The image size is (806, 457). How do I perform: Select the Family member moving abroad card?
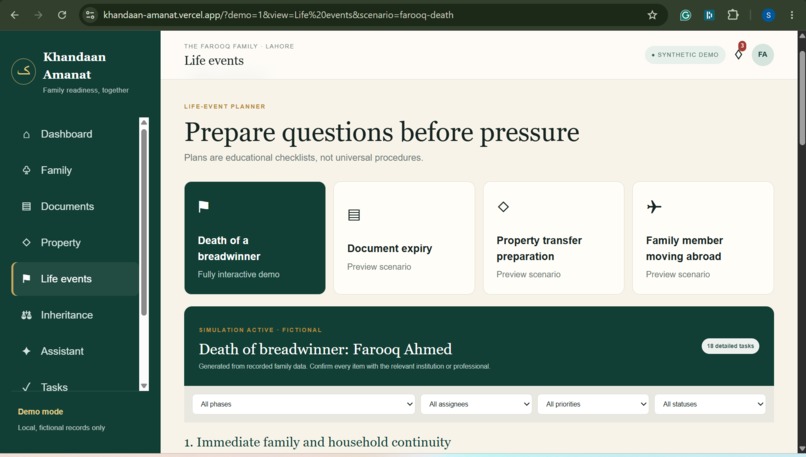click(703, 238)
